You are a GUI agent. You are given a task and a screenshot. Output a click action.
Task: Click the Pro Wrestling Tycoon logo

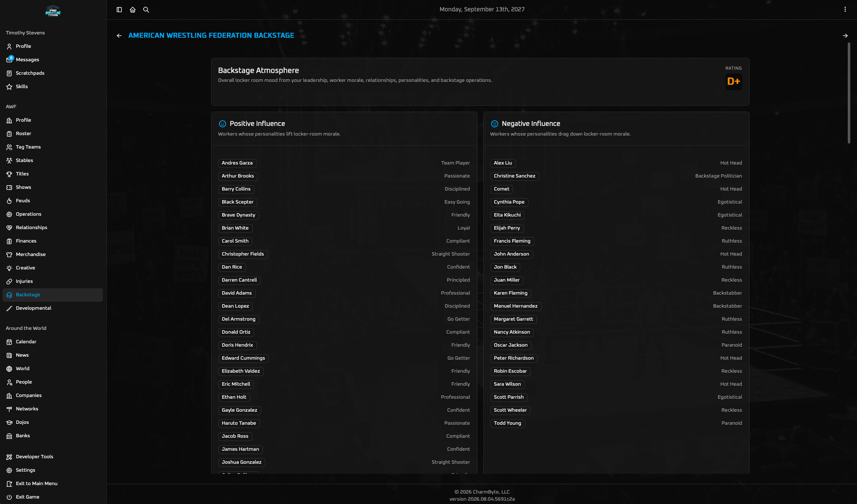53,11
